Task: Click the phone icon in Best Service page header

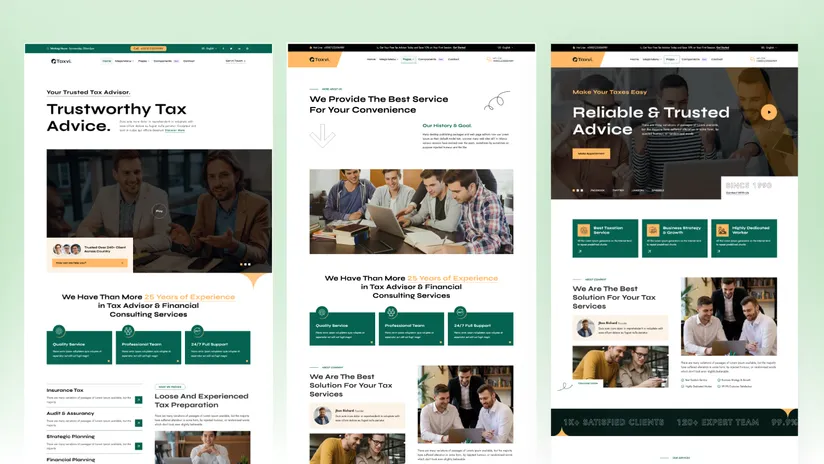Action: tap(489, 59)
